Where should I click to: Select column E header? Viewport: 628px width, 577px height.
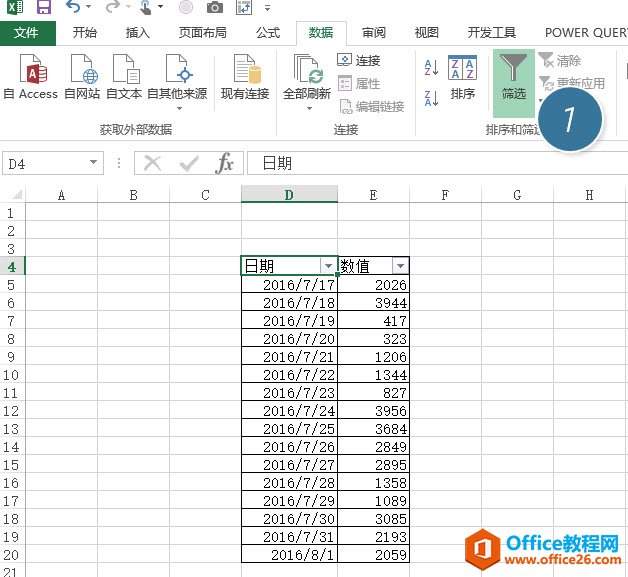373,195
